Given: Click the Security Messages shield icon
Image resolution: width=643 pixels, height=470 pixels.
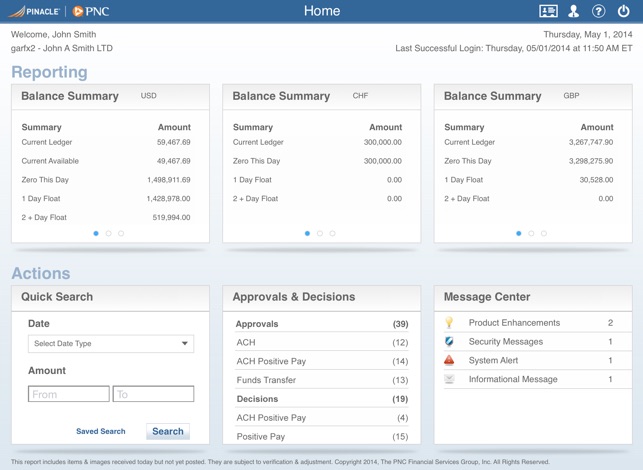Looking at the screenshot, I should pos(450,342).
